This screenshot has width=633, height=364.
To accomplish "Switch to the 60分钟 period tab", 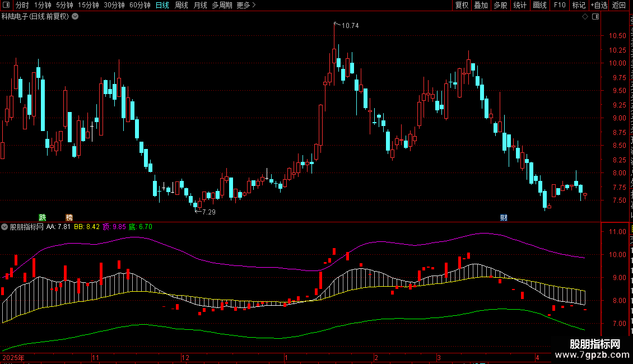I will point(139,5).
